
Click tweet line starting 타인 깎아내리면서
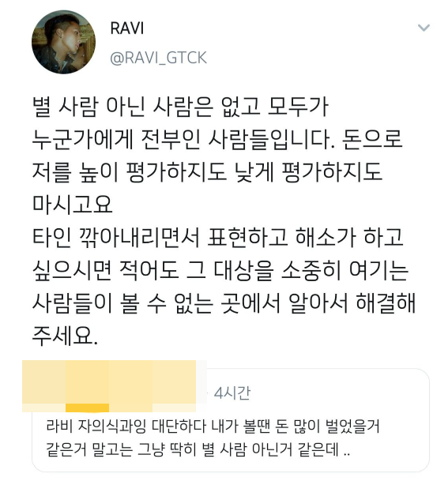[217, 238]
